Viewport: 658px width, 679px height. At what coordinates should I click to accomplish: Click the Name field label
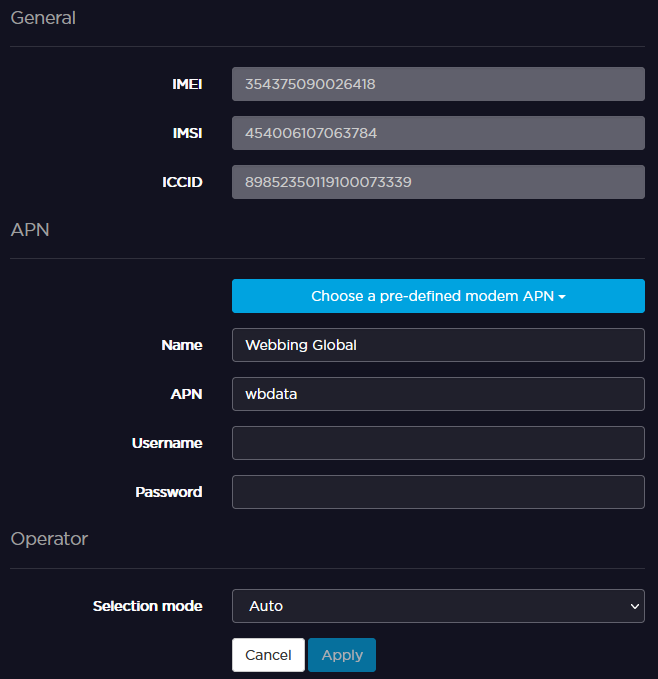181,345
